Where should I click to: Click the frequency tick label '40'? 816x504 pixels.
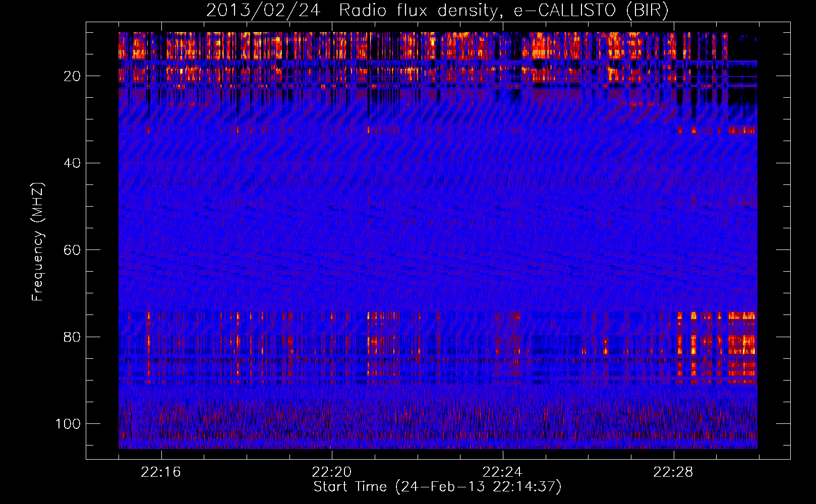point(72,163)
